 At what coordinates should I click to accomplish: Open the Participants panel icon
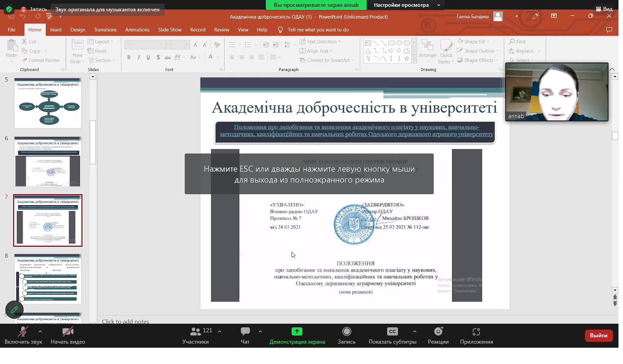196,332
